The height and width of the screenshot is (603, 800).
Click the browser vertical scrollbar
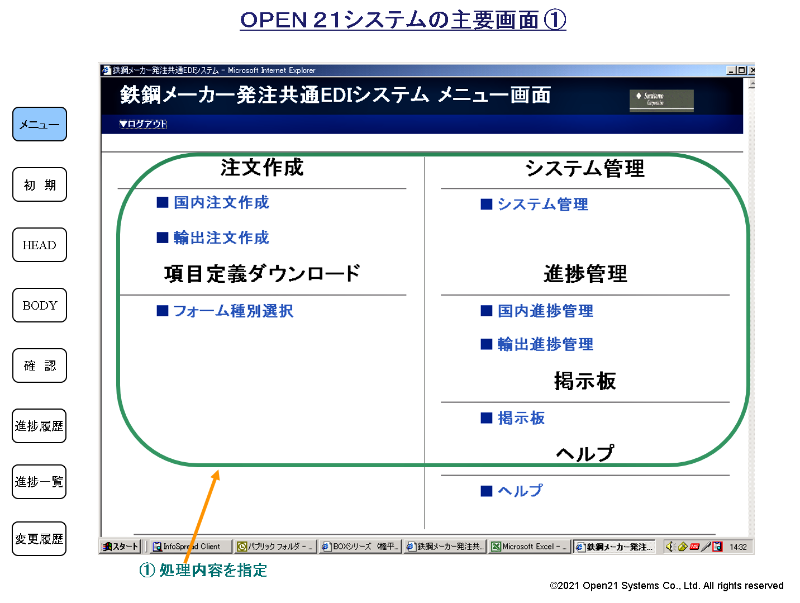(751, 306)
